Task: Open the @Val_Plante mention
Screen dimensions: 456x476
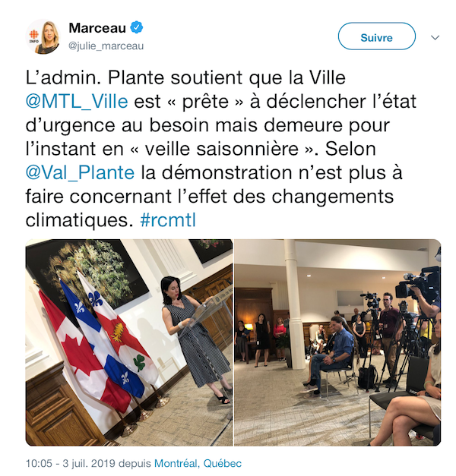Action: (x=80, y=173)
